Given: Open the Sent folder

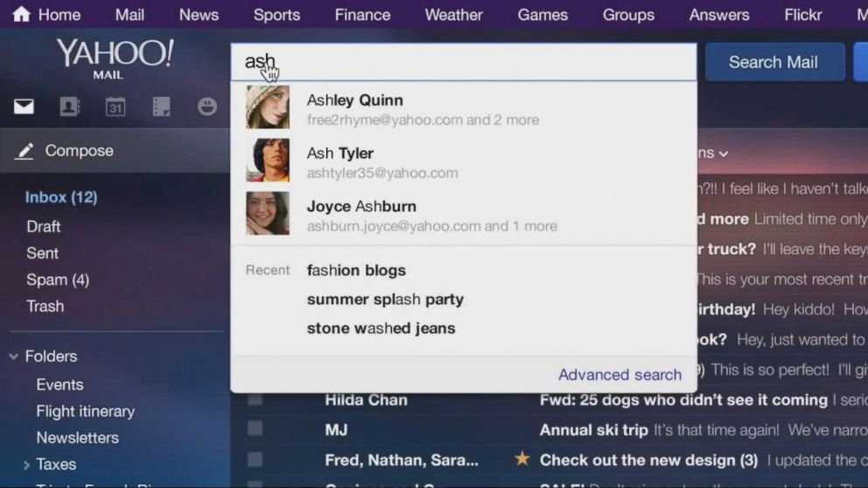Looking at the screenshot, I should click(x=42, y=253).
